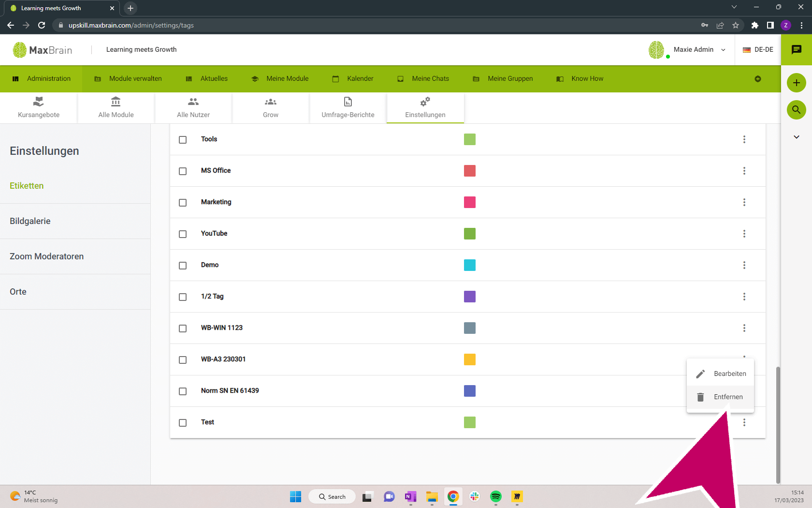Screen dimensions: 812x508
Task: Open Spotify from the taskbar
Action: (496, 496)
